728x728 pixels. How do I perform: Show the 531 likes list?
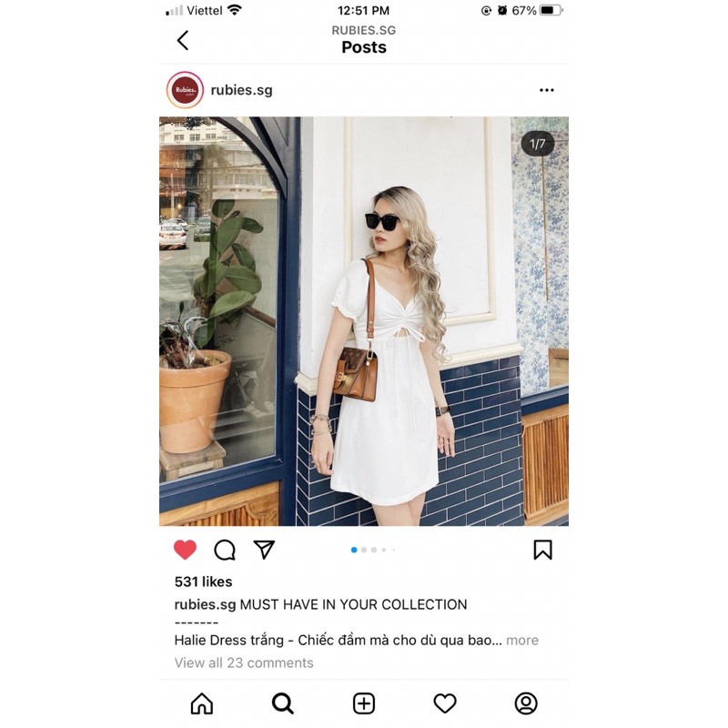click(x=203, y=581)
